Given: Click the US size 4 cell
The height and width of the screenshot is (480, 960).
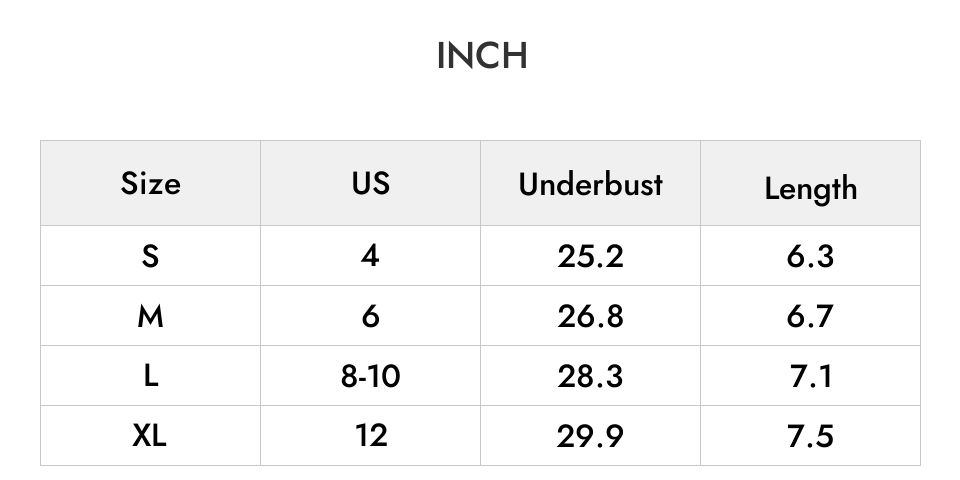Looking at the screenshot, I should click(370, 255).
